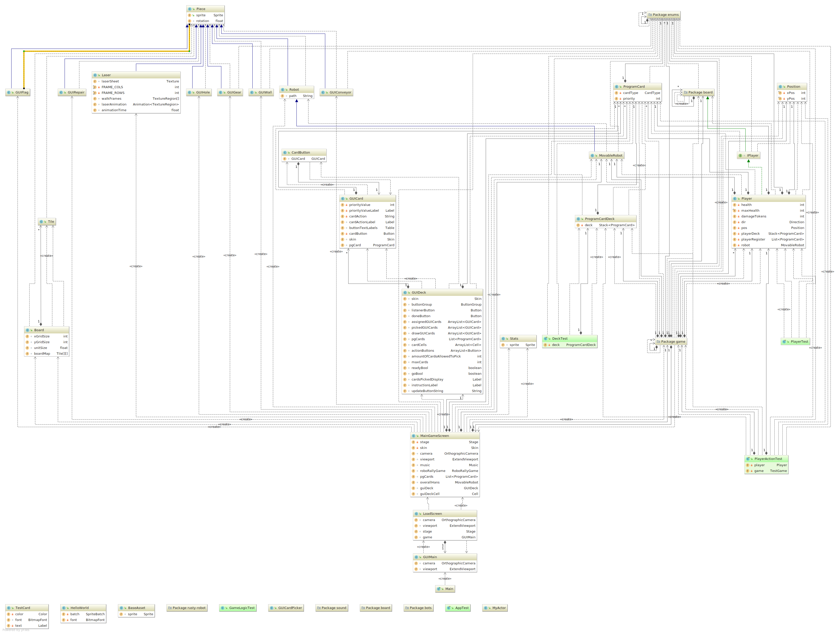The image size is (840, 634).
Task: Click the GUIMain class header icon
Action: click(417, 557)
